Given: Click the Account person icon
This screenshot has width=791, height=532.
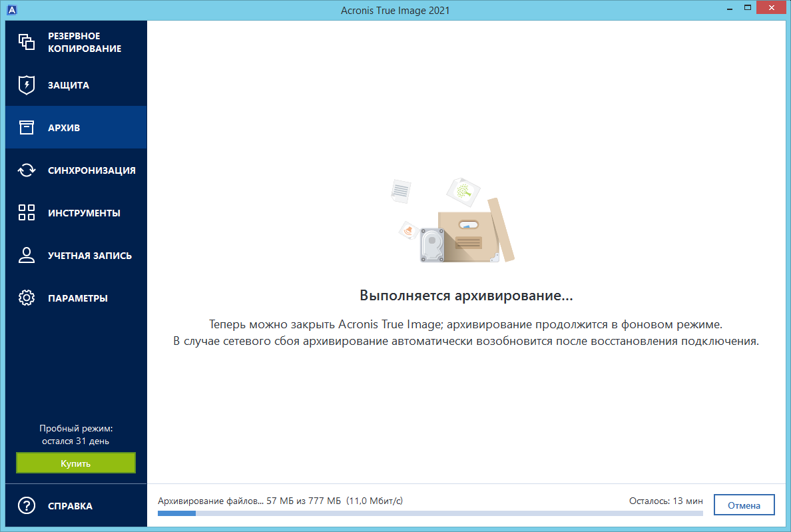Looking at the screenshot, I should click(26, 255).
